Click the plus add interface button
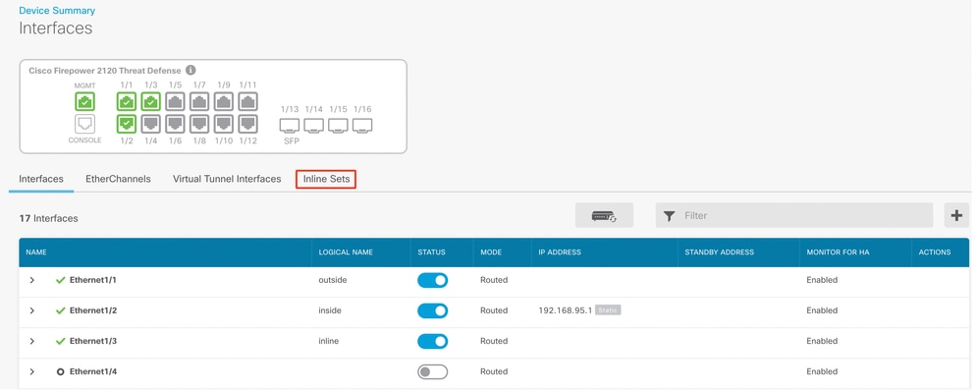 click(956, 216)
